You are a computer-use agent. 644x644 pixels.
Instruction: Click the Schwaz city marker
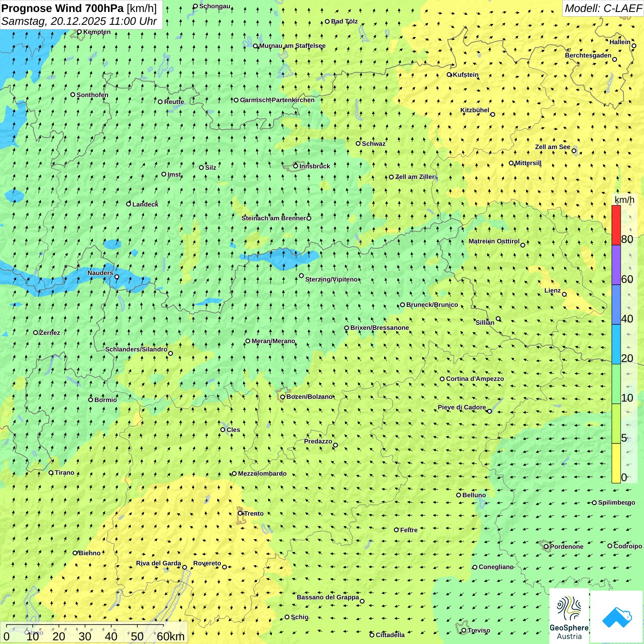(358, 143)
